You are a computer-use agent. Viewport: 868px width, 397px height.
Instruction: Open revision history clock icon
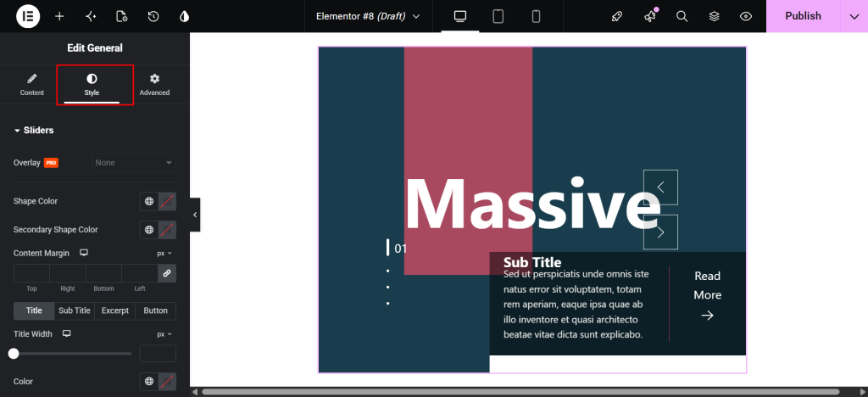point(153,17)
